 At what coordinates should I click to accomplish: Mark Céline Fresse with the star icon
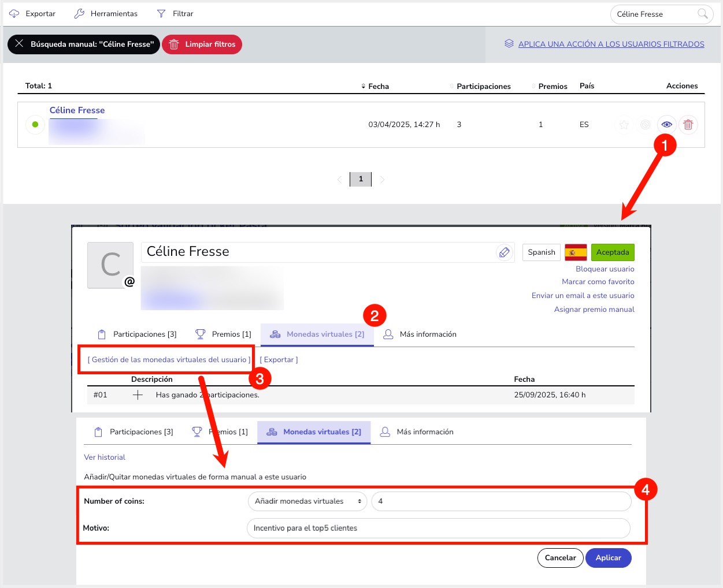[624, 125]
